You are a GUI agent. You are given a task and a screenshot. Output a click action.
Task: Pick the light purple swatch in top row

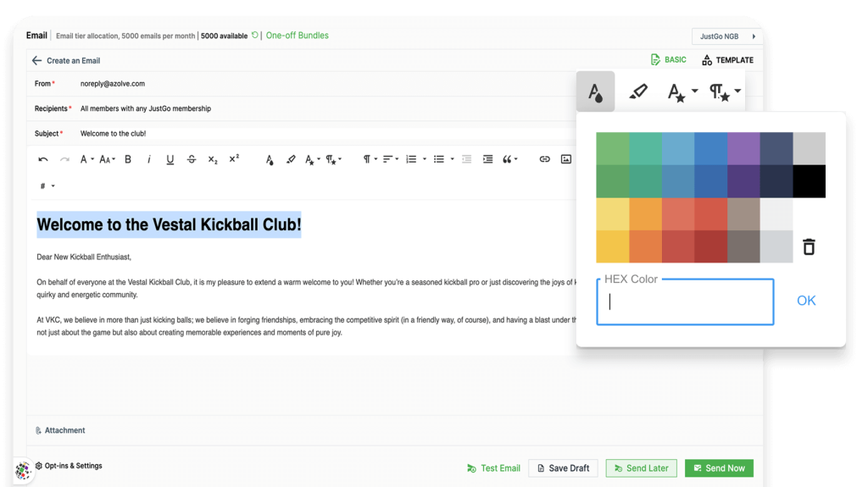pyautogui.click(x=743, y=148)
